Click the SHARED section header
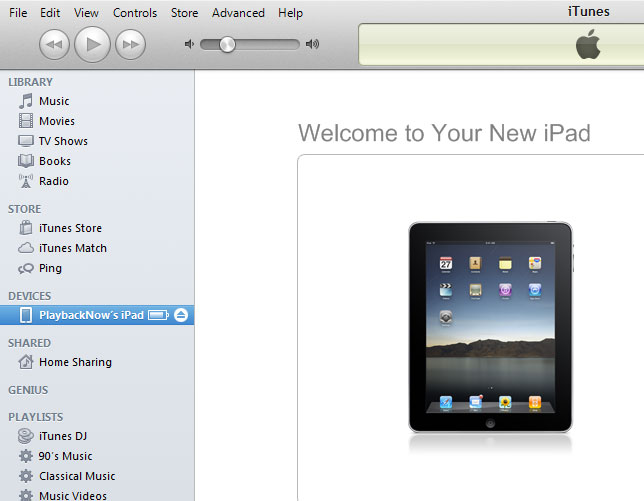 (30, 343)
